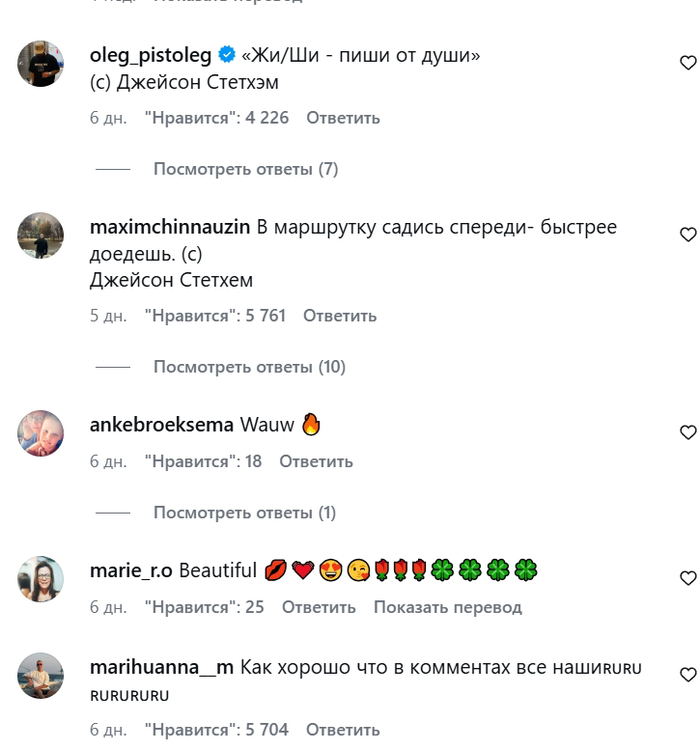Show the 1 reply to ankebroeksema

pyautogui.click(x=244, y=513)
